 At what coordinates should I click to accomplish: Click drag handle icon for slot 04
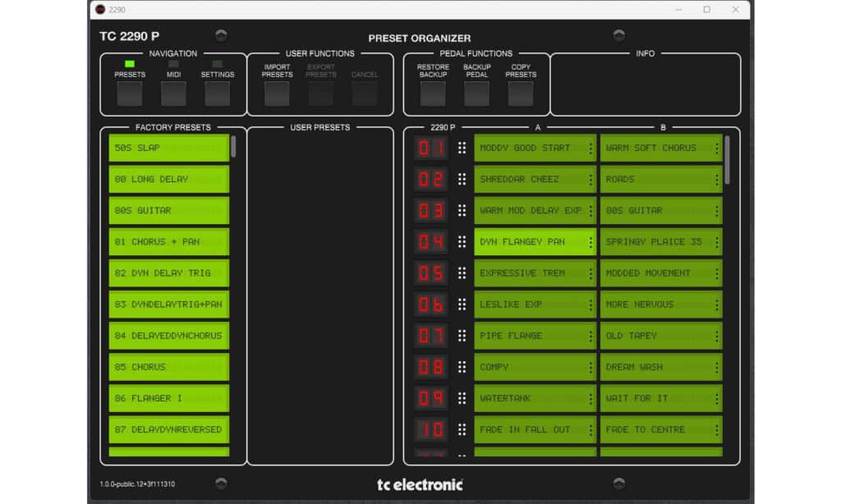(x=462, y=242)
